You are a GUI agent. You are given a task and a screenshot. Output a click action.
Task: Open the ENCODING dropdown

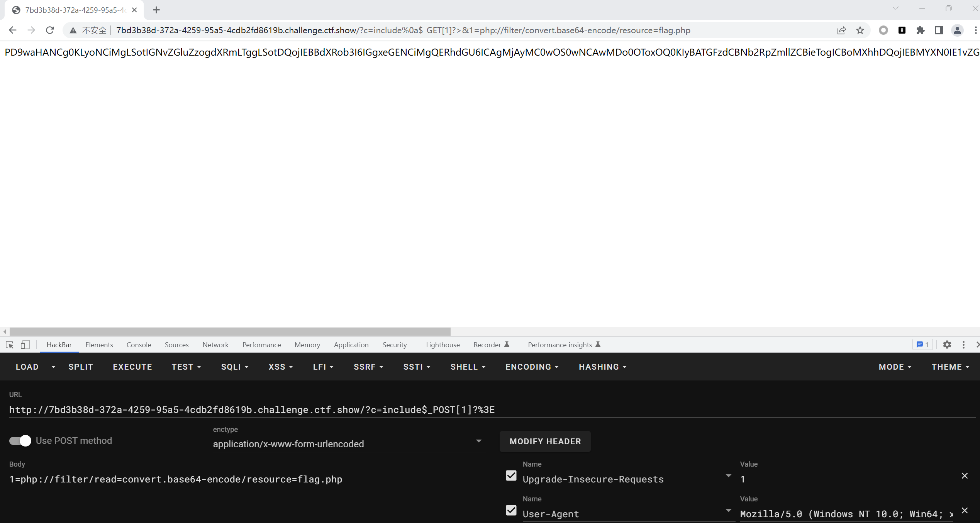click(532, 367)
